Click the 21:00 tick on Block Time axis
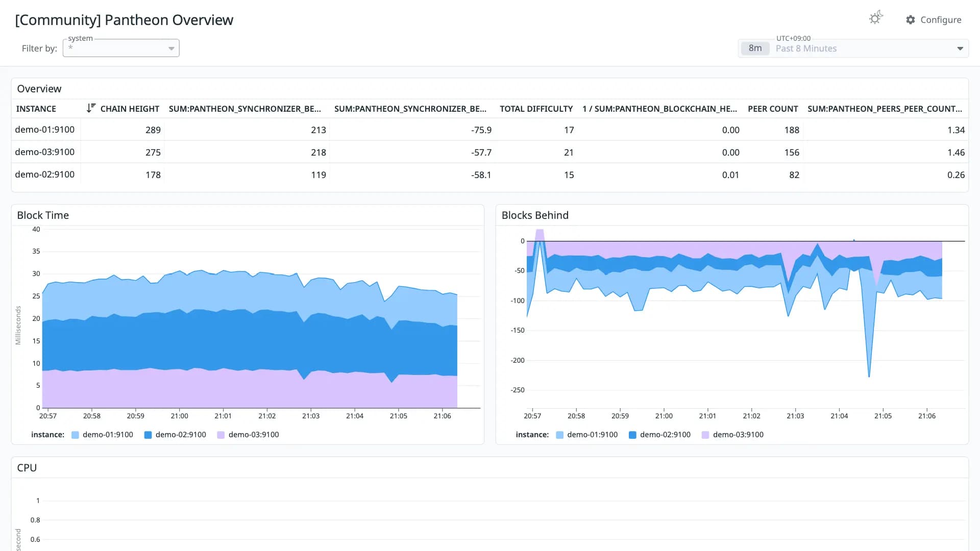Screen dimensions: 980x551 (x=179, y=416)
